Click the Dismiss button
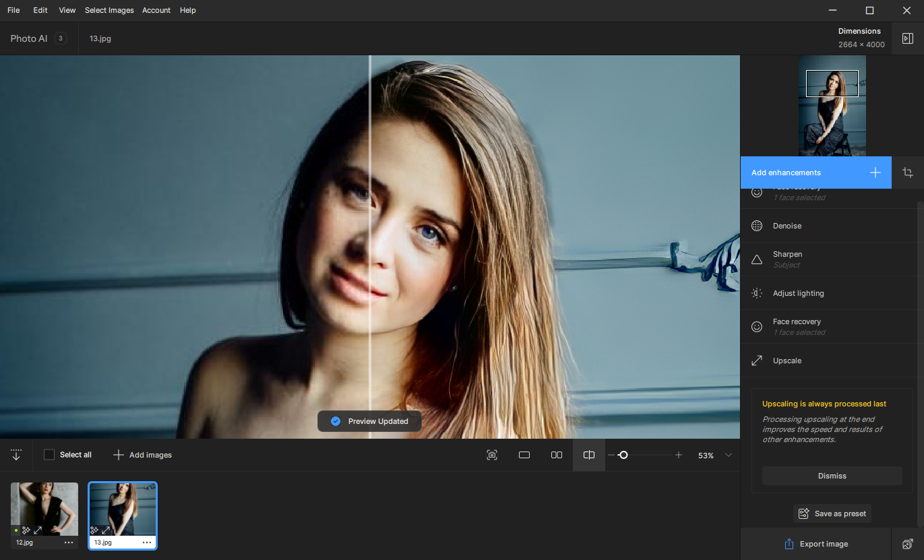Viewport: 924px width, 560px height. click(x=832, y=476)
